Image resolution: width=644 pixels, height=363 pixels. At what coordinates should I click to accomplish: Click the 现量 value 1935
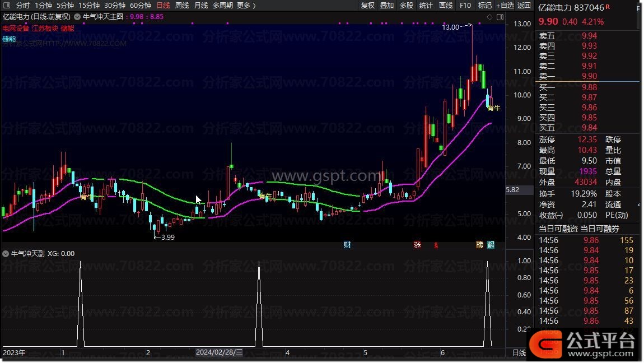[588, 171]
